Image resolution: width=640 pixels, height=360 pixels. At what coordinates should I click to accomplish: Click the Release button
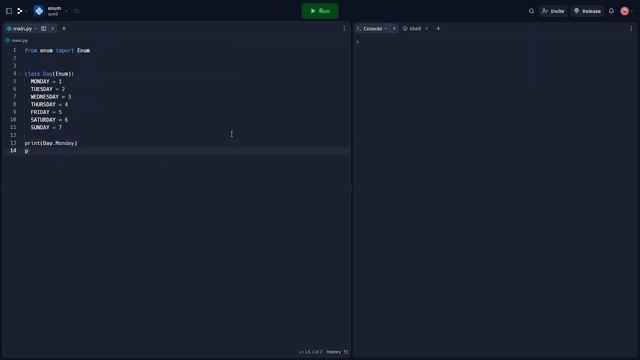coord(587,11)
